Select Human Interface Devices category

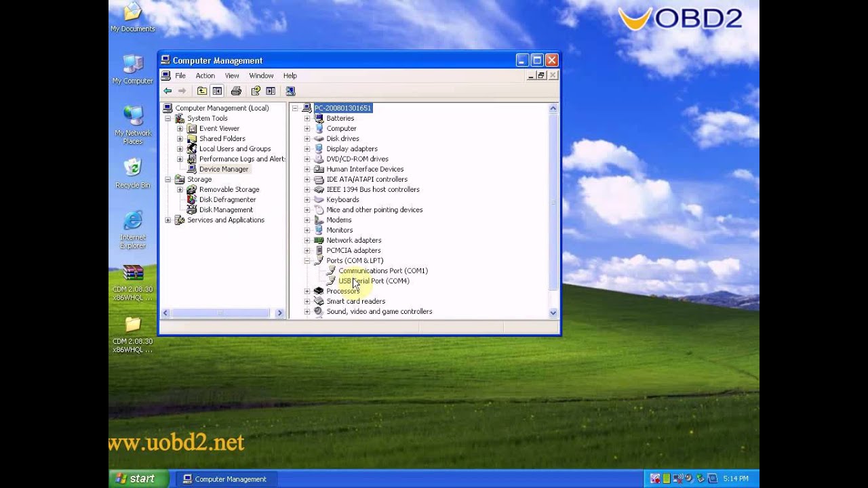click(x=365, y=169)
